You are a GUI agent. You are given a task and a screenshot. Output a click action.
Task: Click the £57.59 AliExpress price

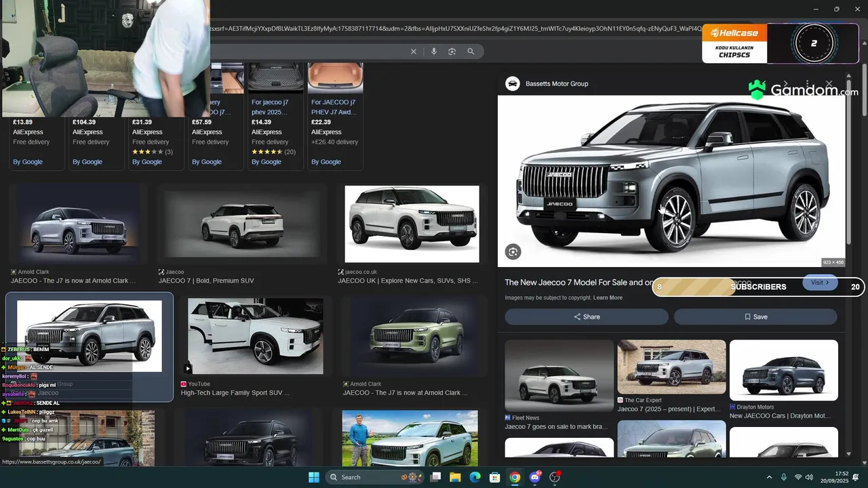point(201,123)
